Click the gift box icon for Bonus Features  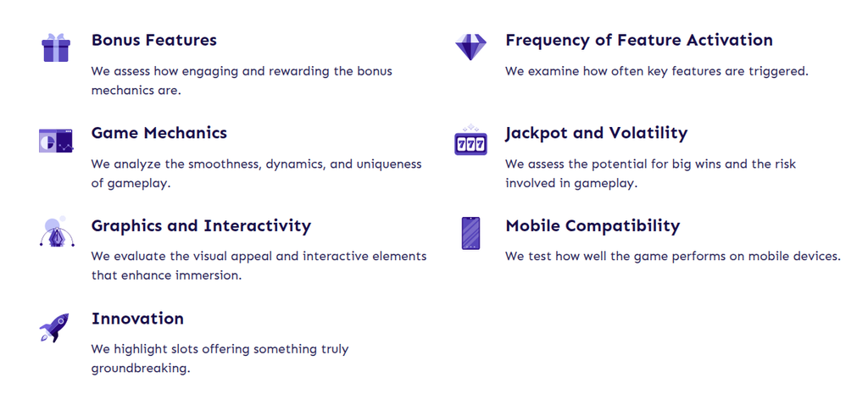[55, 47]
